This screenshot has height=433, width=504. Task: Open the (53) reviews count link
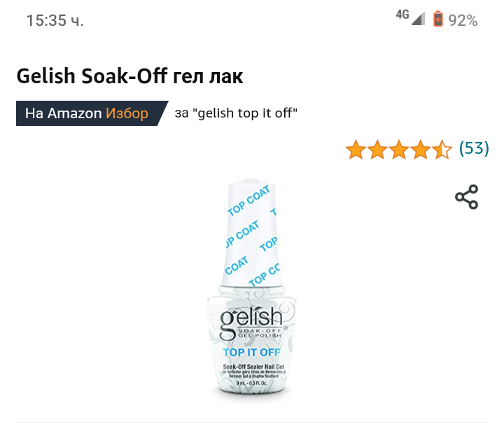coord(474,148)
